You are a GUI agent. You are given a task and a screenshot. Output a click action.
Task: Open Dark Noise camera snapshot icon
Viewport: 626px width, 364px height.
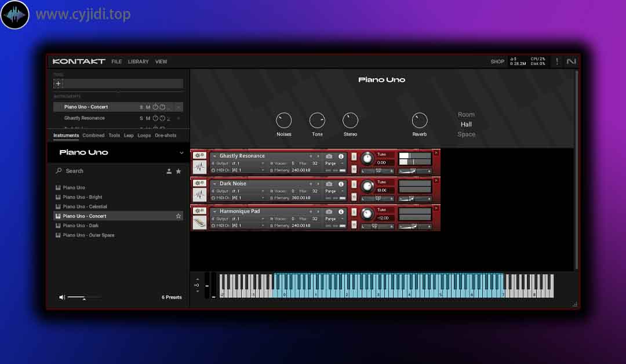[329, 184]
